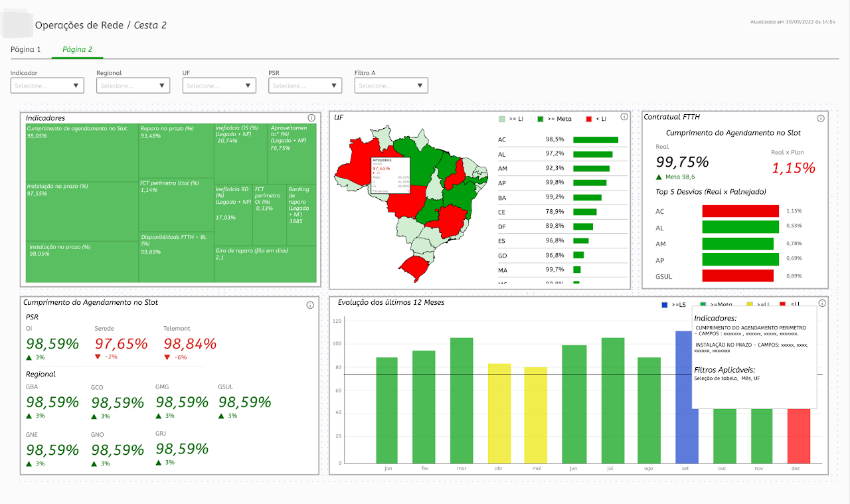This screenshot has width=850, height=504.
Task: Open the PSR filter dropdown
Action: [x=305, y=85]
